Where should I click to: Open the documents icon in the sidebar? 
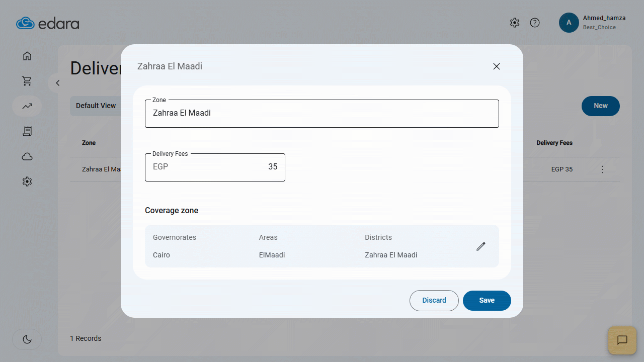pyautogui.click(x=27, y=131)
